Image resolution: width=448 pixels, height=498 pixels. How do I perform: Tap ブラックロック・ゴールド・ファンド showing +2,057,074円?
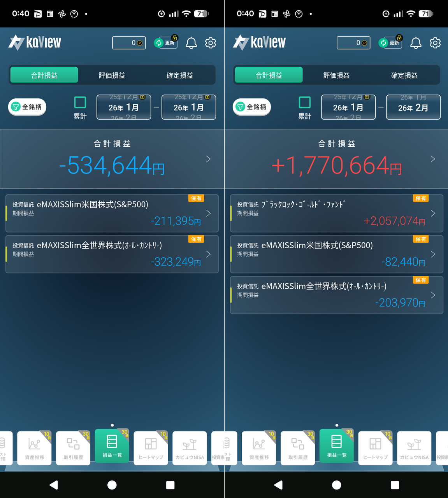tap(336, 213)
